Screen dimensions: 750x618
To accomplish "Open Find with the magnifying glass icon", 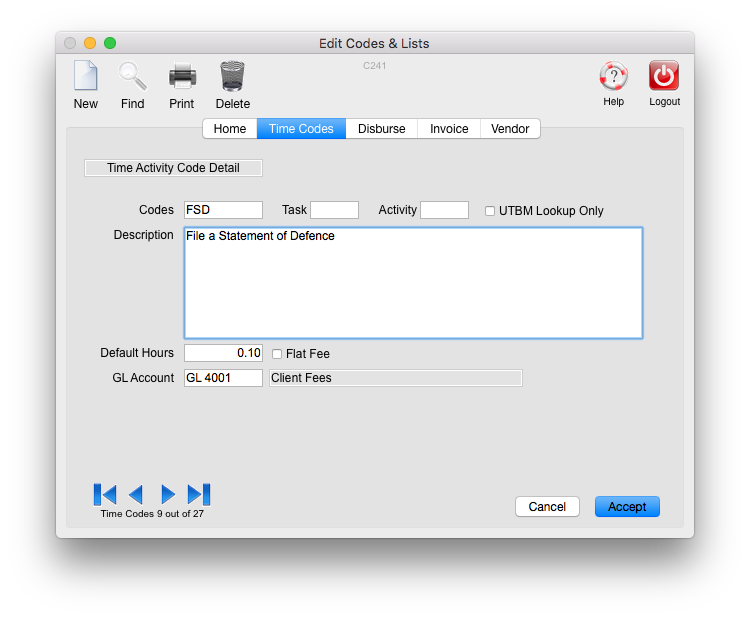I will pos(132,77).
